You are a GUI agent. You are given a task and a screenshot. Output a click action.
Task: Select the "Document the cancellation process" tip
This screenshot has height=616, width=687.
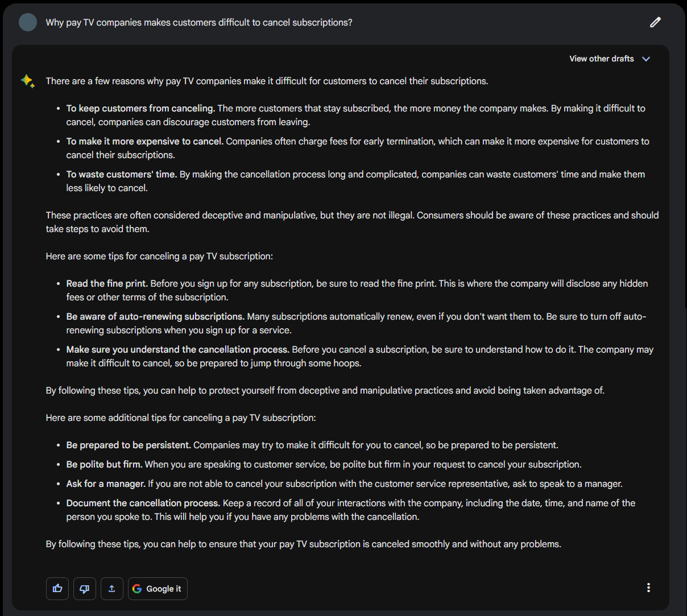(x=143, y=503)
